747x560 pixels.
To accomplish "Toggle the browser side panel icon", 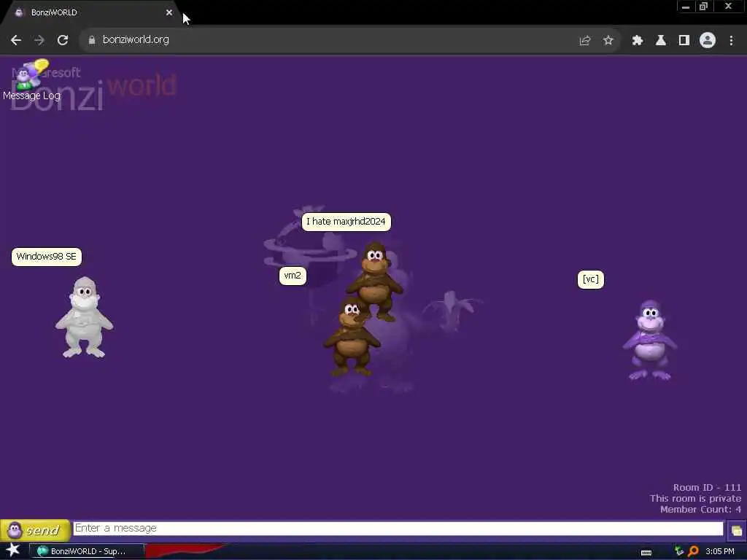I will pos(684,41).
